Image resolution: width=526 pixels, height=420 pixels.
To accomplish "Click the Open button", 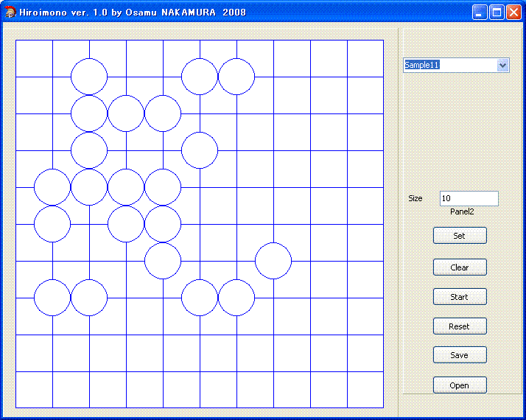I will click(460, 385).
